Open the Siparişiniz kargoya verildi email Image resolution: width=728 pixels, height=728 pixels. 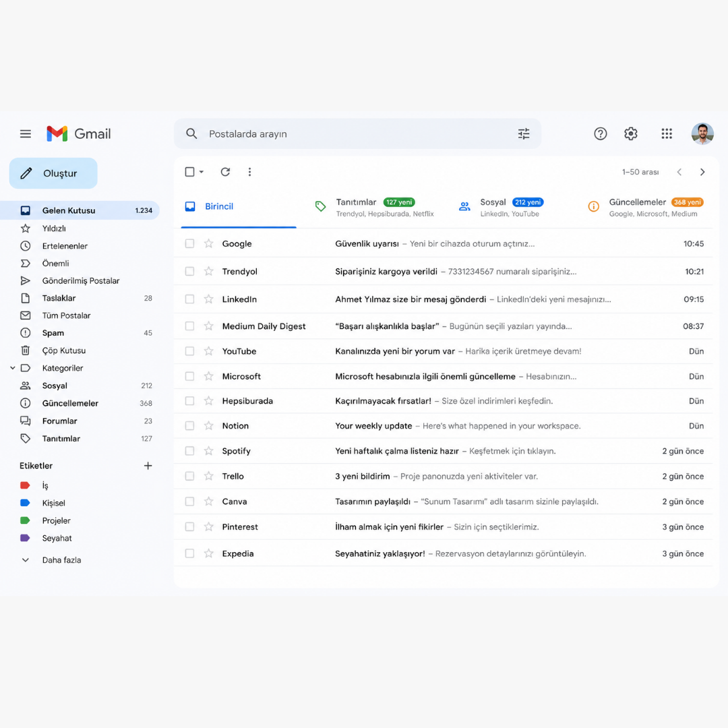(x=444, y=271)
